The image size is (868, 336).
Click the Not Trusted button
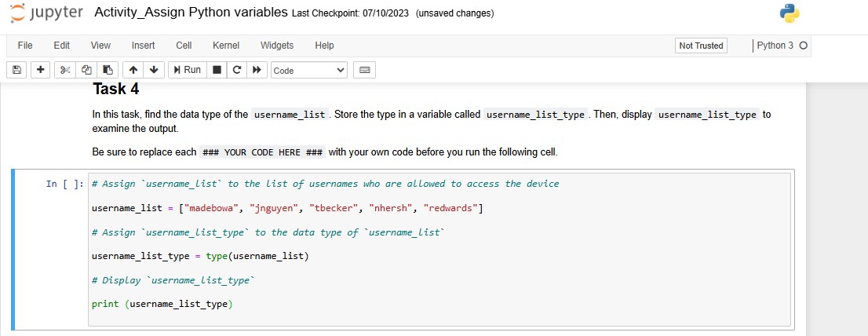click(x=701, y=46)
